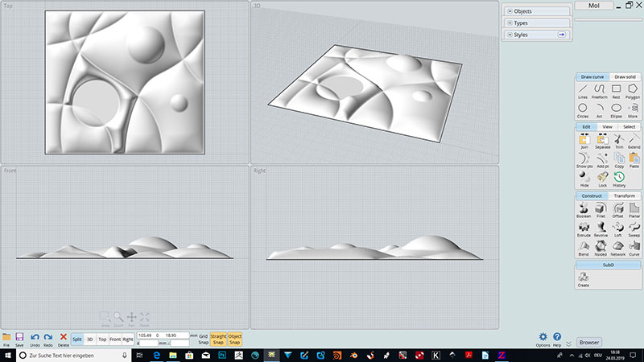Choose the Network surface tool
644x362 pixels.
617,249
